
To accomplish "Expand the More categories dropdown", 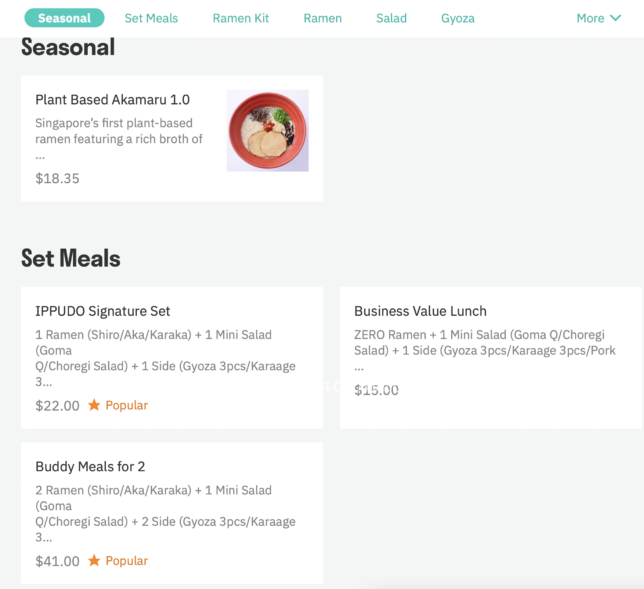I will pyautogui.click(x=598, y=18).
